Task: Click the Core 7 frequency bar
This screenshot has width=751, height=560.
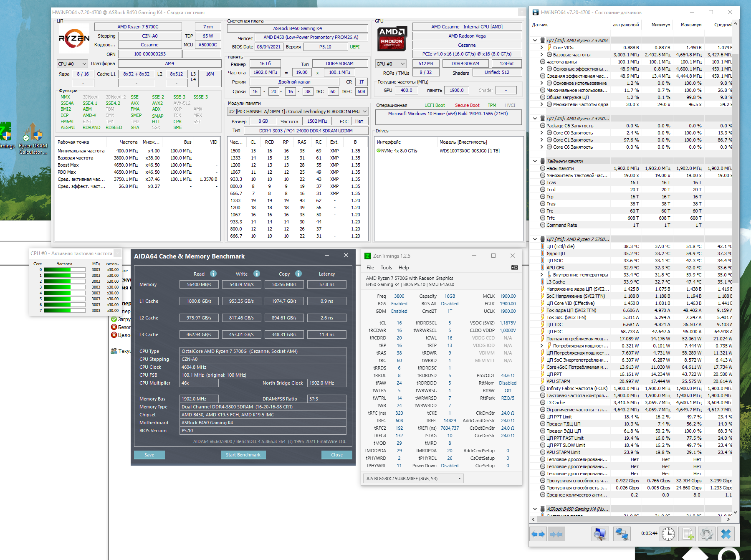Action: click(x=64, y=311)
